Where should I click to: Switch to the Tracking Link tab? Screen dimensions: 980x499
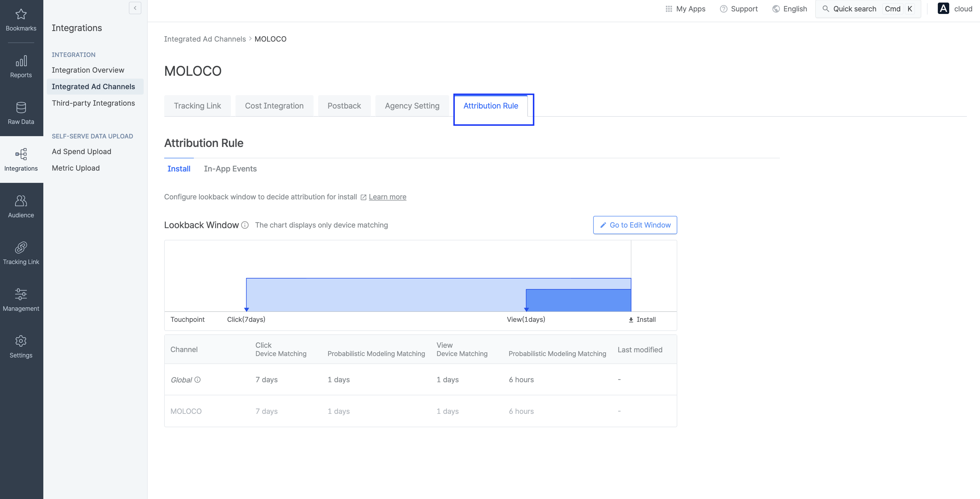[198, 106]
